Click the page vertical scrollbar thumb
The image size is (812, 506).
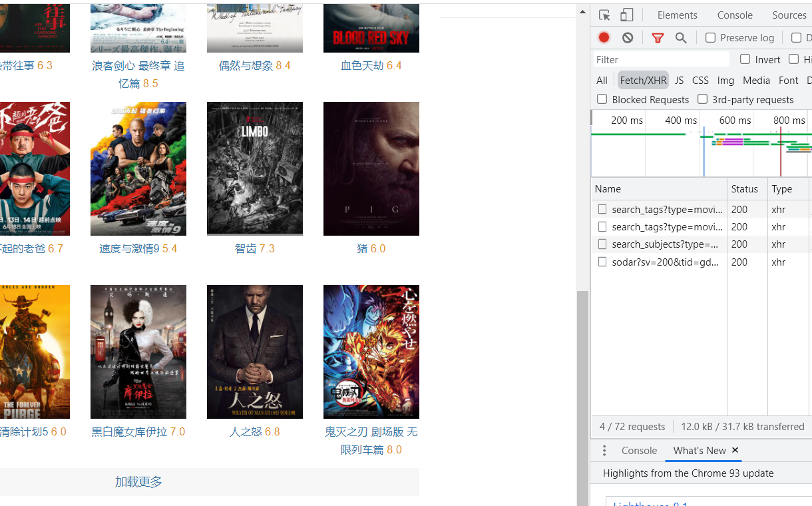(x=583, y=398)
